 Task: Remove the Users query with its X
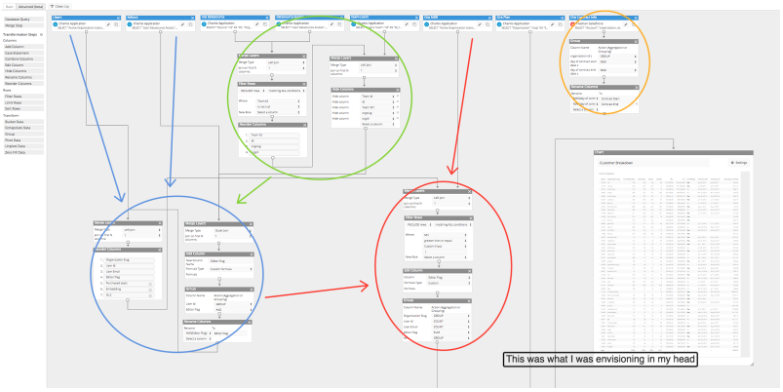(x=119, y=17)
